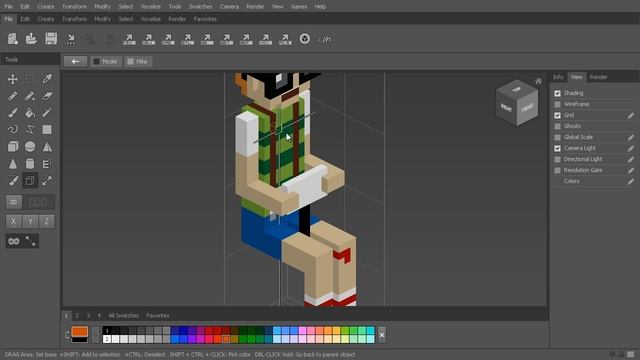Click the orange foreground color swatch
Screen dimensions: 640x360
tap(80, 331)
